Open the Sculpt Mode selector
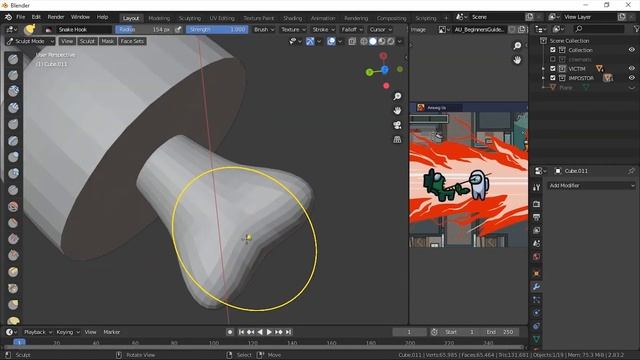This screenshot has height=360, width=640. click(x=30, y=41)
